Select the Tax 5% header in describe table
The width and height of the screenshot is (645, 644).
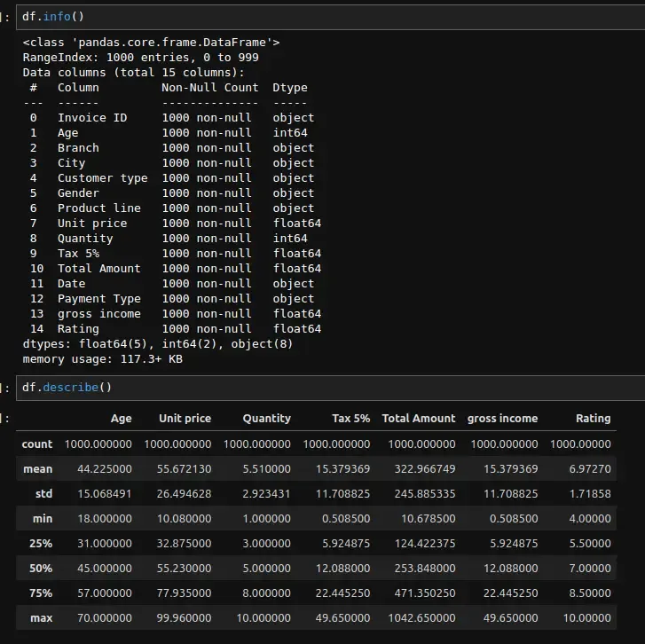tap(350, 419)
